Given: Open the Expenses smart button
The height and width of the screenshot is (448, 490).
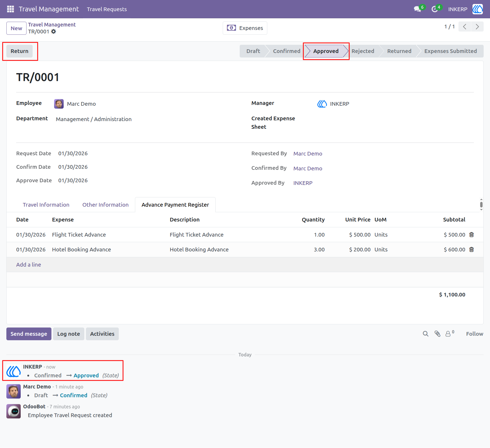Looking at the screenshot, I should point(245,28).
